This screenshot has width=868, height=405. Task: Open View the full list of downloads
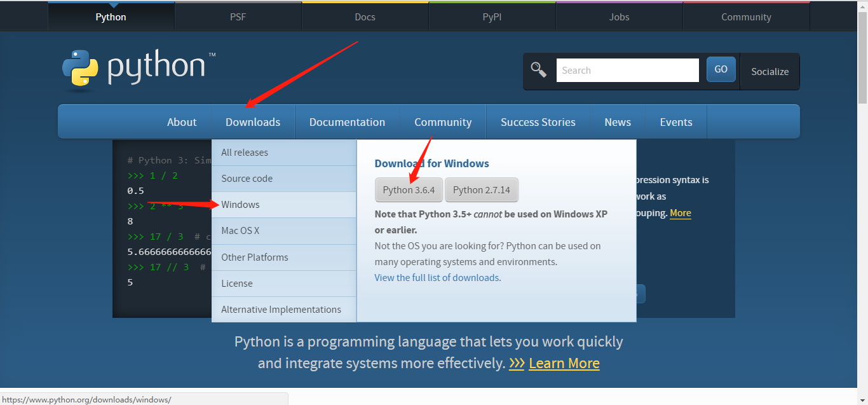(x=437, y=278)
